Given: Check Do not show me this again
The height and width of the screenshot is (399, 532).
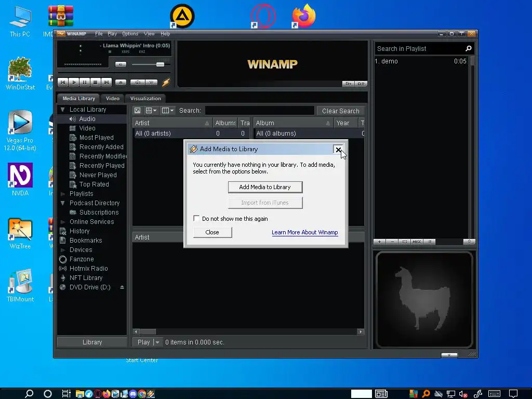Looking at the screenshot, I should click(x=196, y=218).
